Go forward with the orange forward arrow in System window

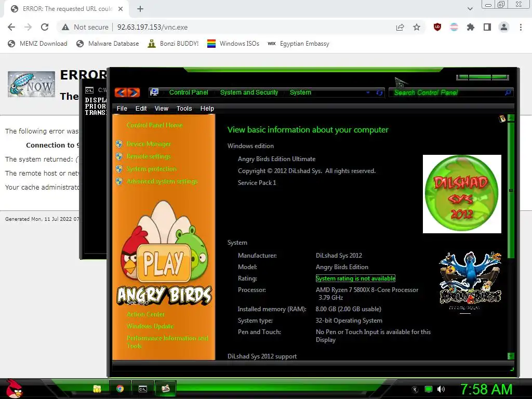tap(134, 92)
